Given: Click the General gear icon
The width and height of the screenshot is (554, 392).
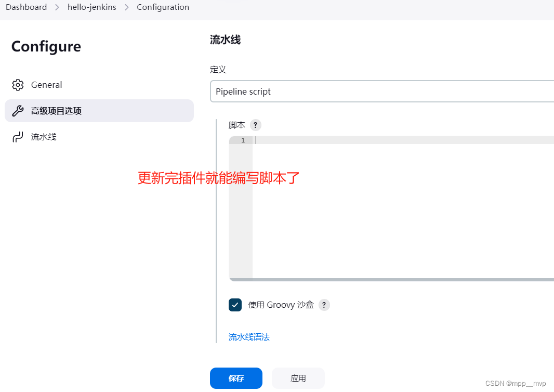Looking at the screenshot, I should pyautogui.click(x=18, y=85).
